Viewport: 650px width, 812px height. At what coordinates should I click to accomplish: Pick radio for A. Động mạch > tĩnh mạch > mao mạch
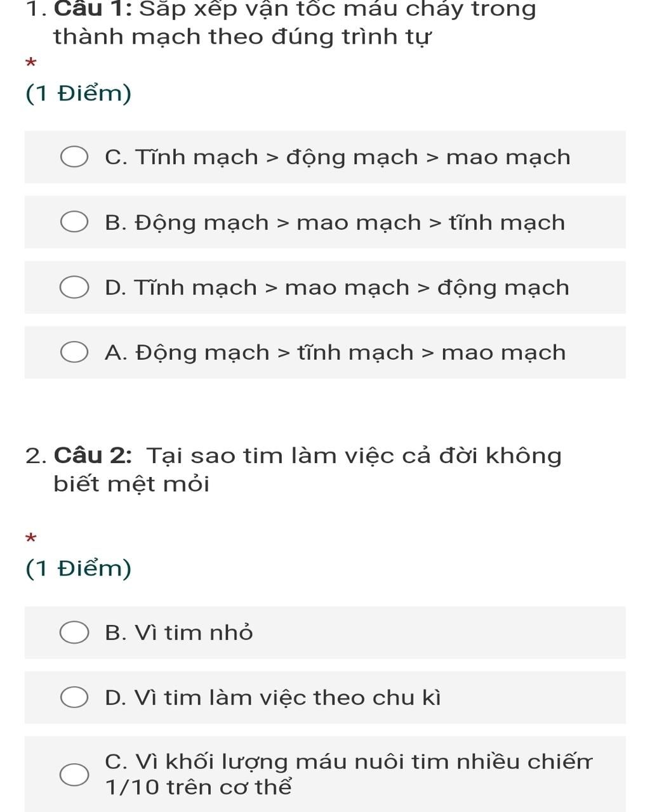coord(74,353)
